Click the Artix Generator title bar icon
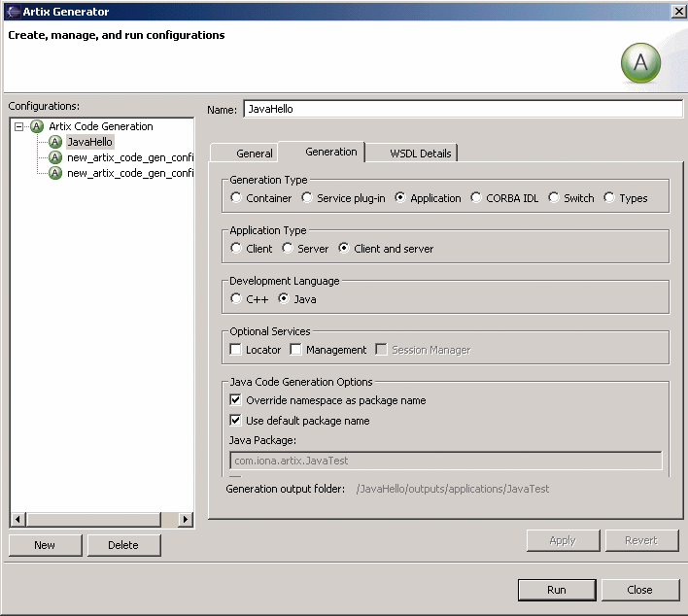Image resolution: width=688 pixels, height=616 pixels. (x=14, y=12)
